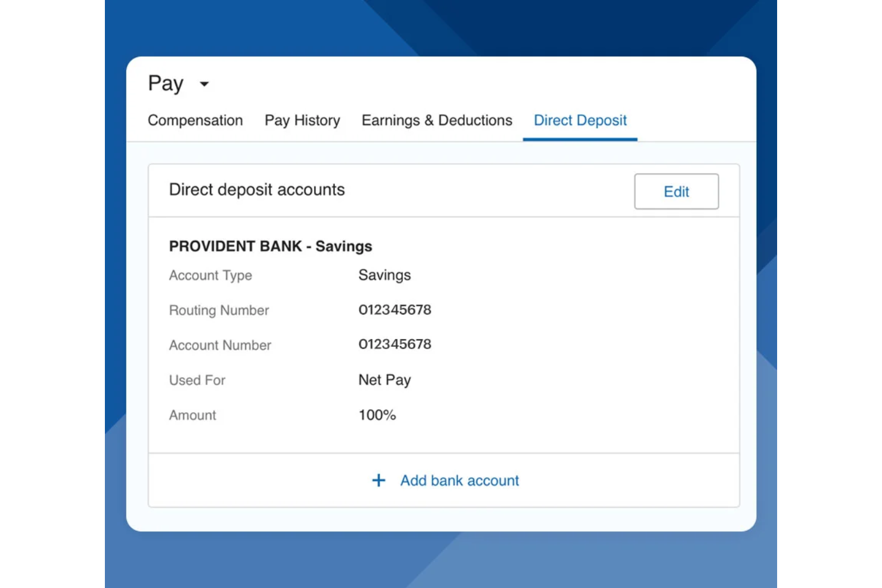882x588 pixels.
Task: Click the Net Pay value under Used For
Action: (384, 379)
